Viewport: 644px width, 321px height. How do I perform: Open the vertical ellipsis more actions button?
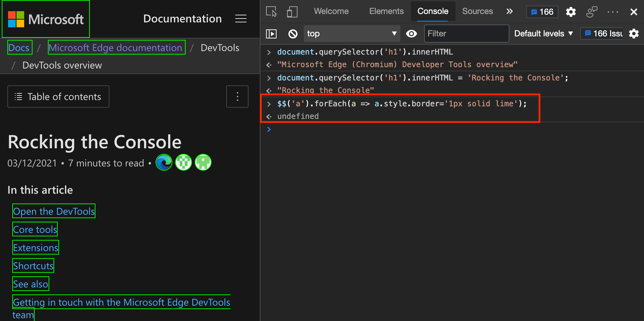[x=237, y=97]
